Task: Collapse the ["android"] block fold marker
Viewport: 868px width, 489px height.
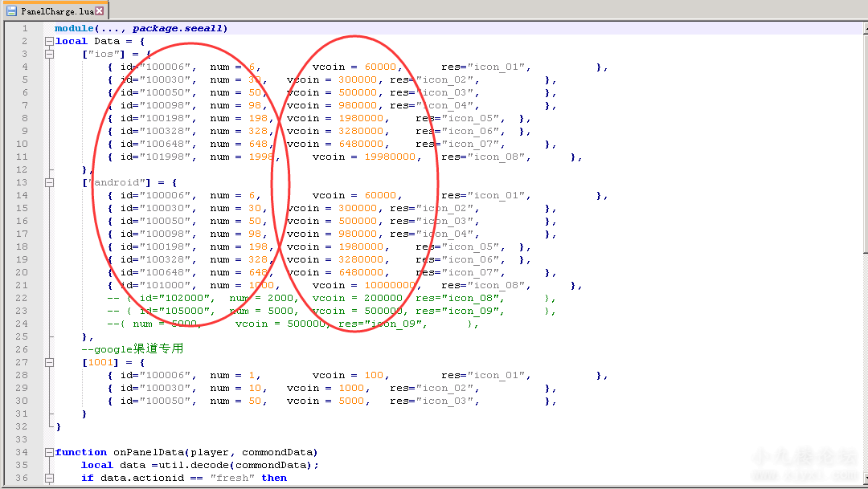Action: pos(49,182)
